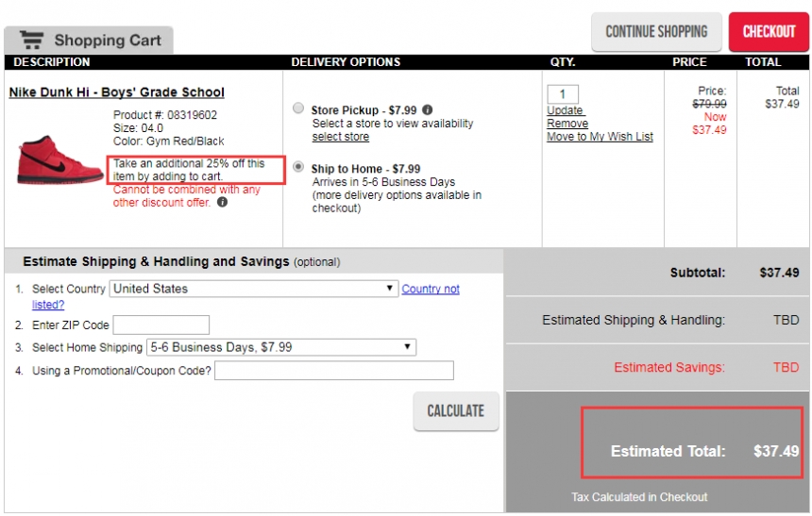Viewport: 812px width, 516px height.
Task: Click the DELIVERY OPTIONS column header
Action: click(x=346, y=62)
